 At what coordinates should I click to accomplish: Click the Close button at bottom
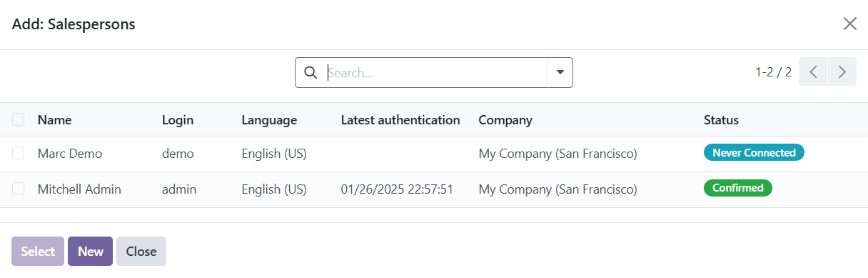coord(141,252)
